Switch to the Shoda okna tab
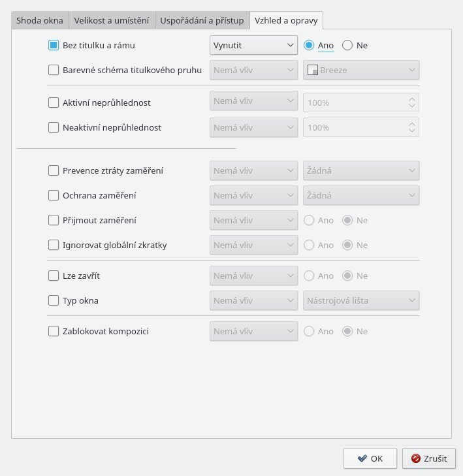Viewport: 463px width, 476px height. pos(40,20)
